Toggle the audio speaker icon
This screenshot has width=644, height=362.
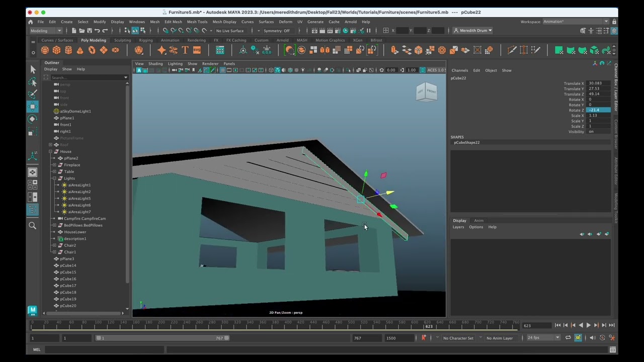click(592, 338)
